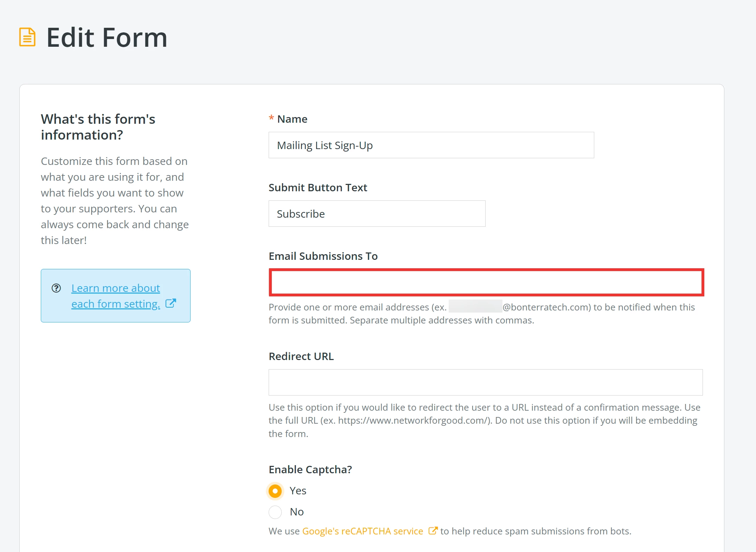Click the orange document icon beside Edit Form
This screenshot has height=552, width=756.
(27, 37)
